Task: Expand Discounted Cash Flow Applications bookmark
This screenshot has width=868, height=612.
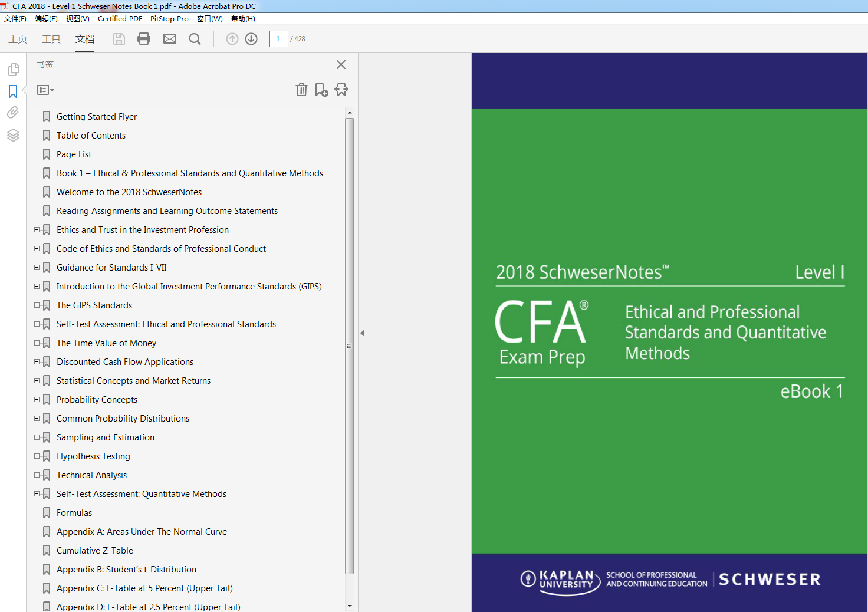Action: click(x=37, y=362)
